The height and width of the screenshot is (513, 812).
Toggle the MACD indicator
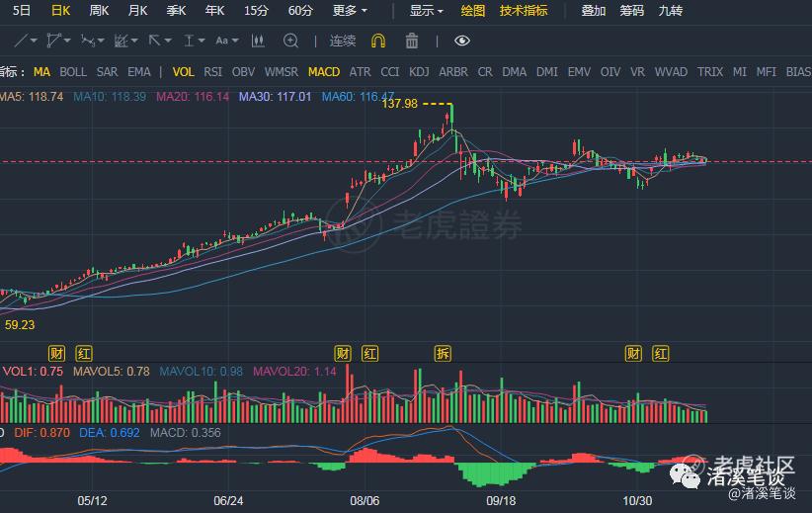coord(324,72)
